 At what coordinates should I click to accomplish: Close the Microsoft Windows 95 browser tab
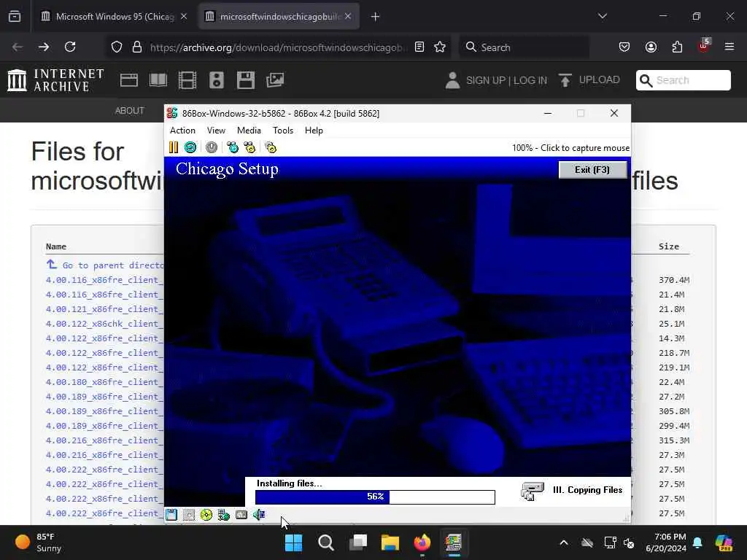tap(183, 17)
